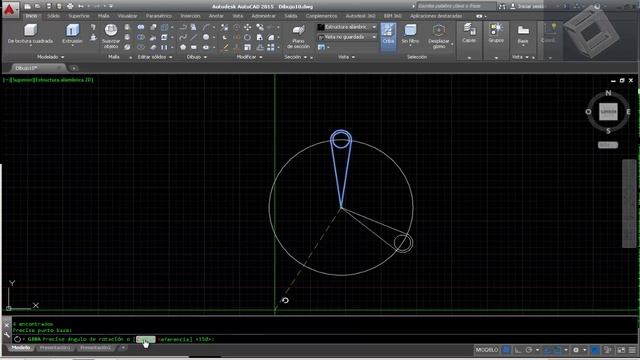
Task: Click the Save icon in quick access toolbar
Action: coord(49,6)
